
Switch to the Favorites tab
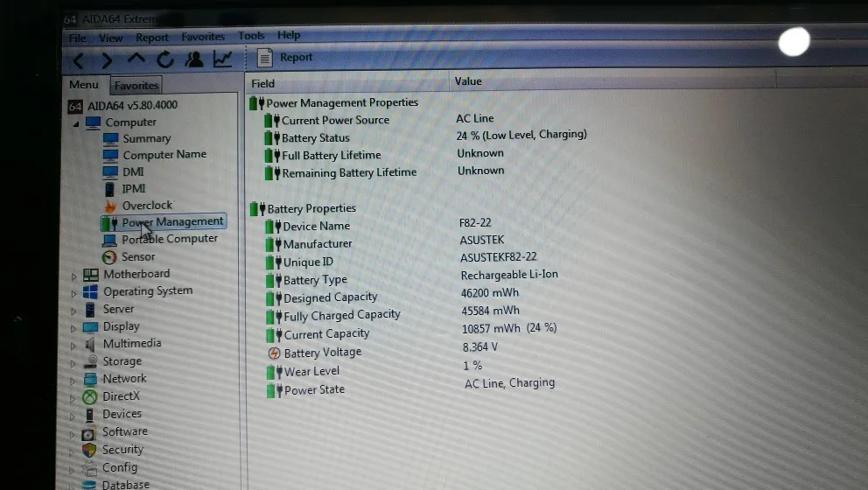[136, 85]
